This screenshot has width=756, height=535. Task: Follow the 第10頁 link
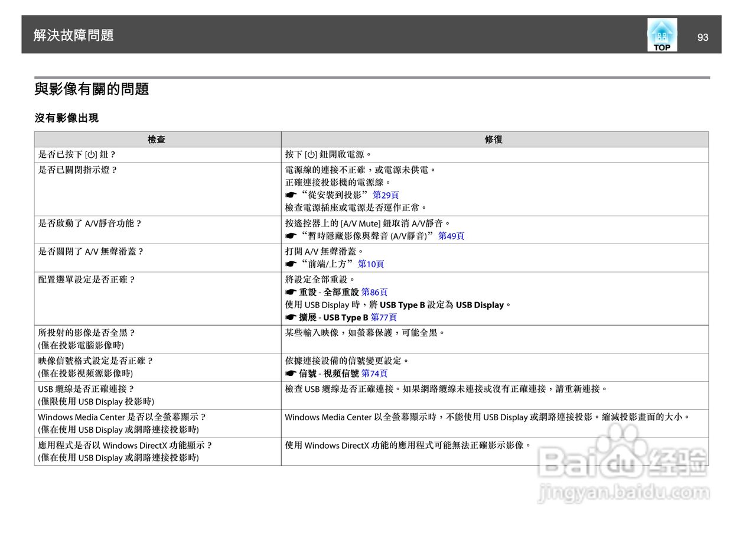coord(371,264)
